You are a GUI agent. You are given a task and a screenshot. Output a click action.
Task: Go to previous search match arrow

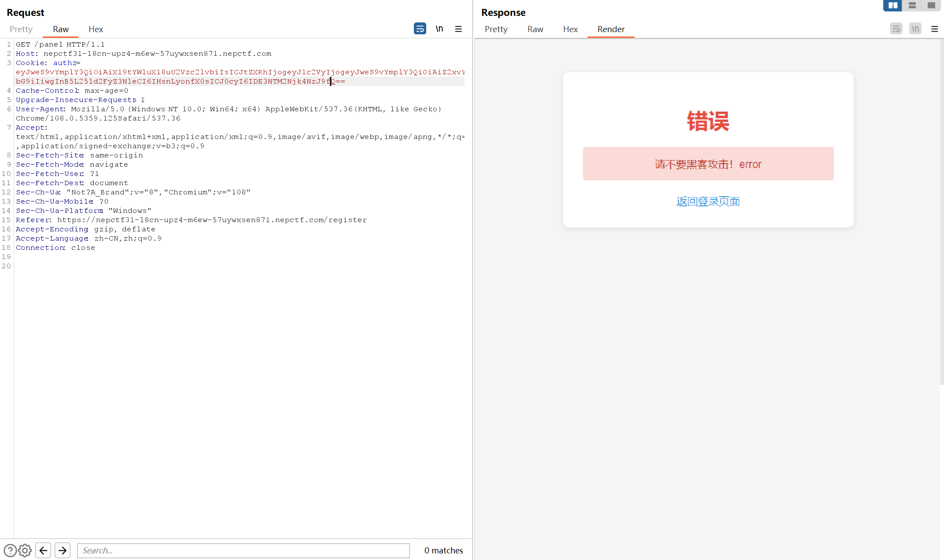point(43,550)
